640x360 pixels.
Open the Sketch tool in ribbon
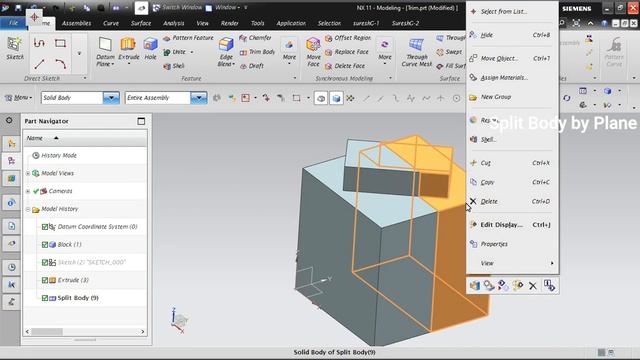click(x=15, y=48)
